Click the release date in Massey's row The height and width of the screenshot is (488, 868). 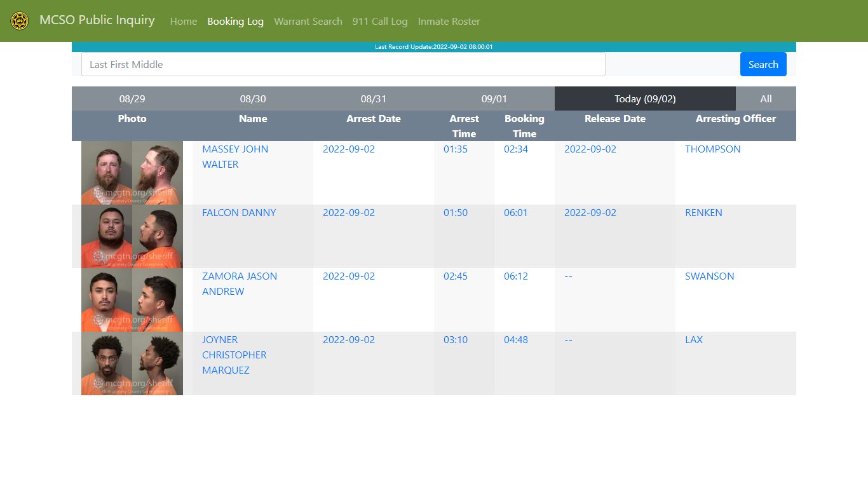pyautogui.click(x=590, y=149)
